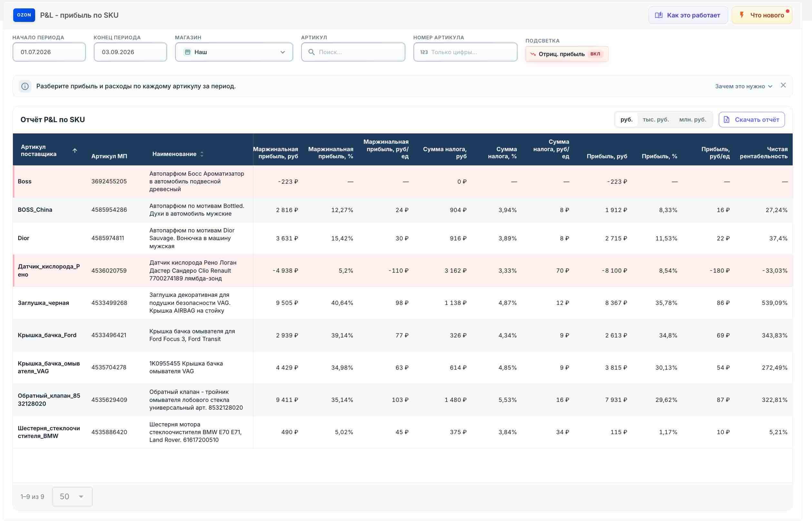
Task: Click the Датчик кислорода Рено Логан product name
Action: click(193, 270)
